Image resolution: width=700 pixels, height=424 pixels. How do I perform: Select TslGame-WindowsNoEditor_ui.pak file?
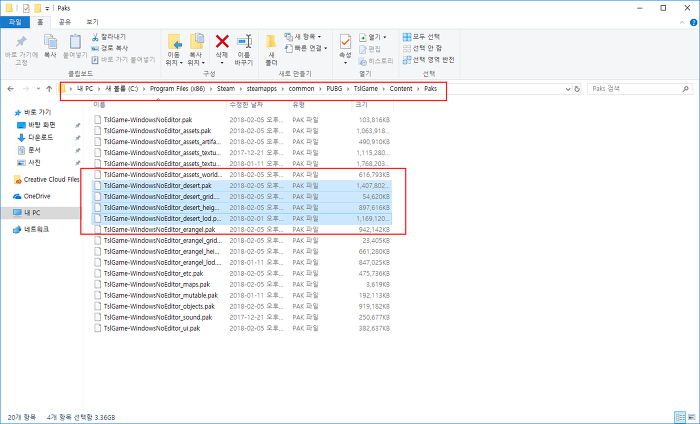click(152, 328)
